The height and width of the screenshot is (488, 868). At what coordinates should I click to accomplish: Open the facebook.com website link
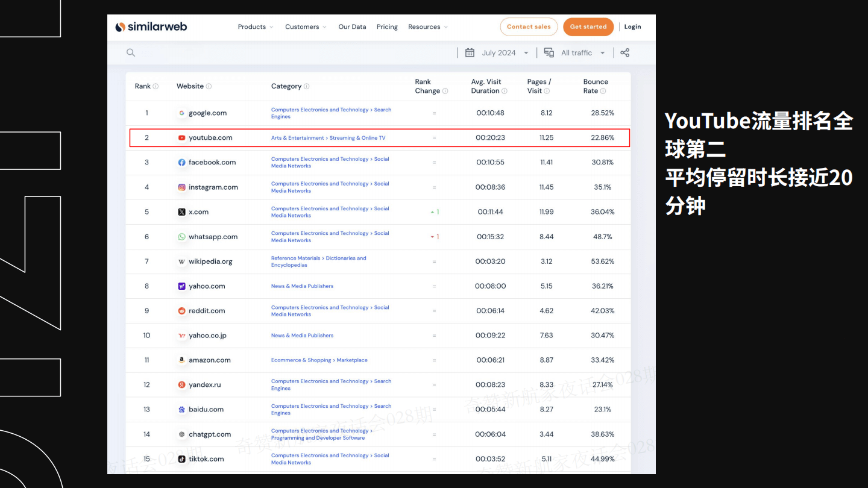pyautogui.click(x=212, y=162)
